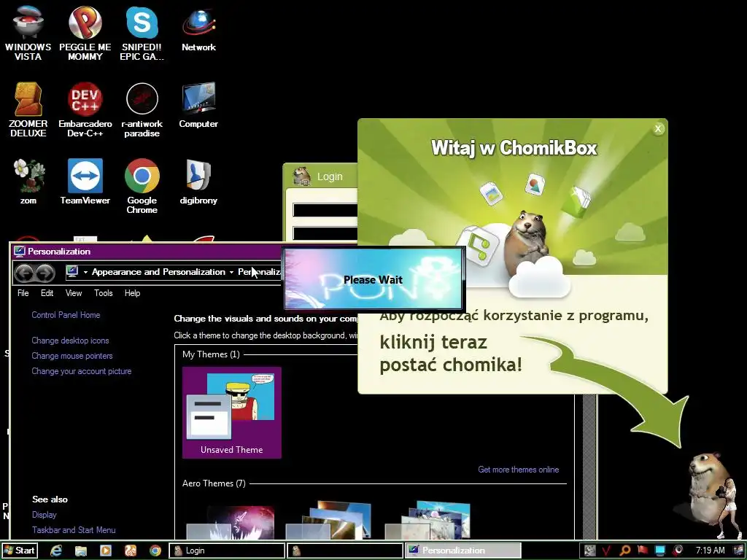Open the File menu
Screen dimensions: 747x560
[23, 293]
